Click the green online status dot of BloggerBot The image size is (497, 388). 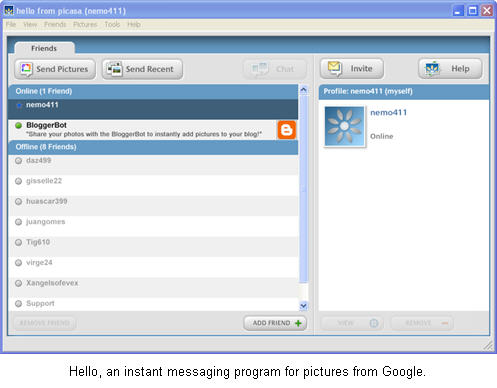pos(19,125)
